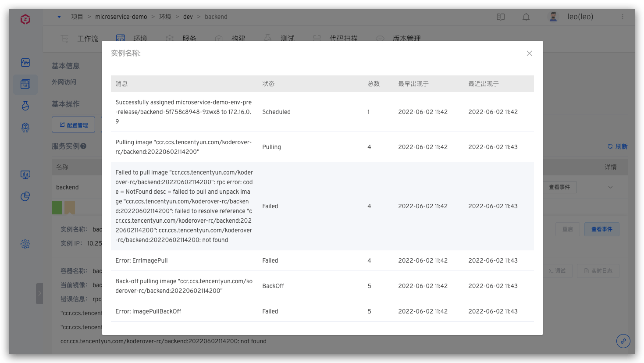Viewport: 644px width, 363px height.
Task: Click the 外网访问 label
Action: click(64, 82)
